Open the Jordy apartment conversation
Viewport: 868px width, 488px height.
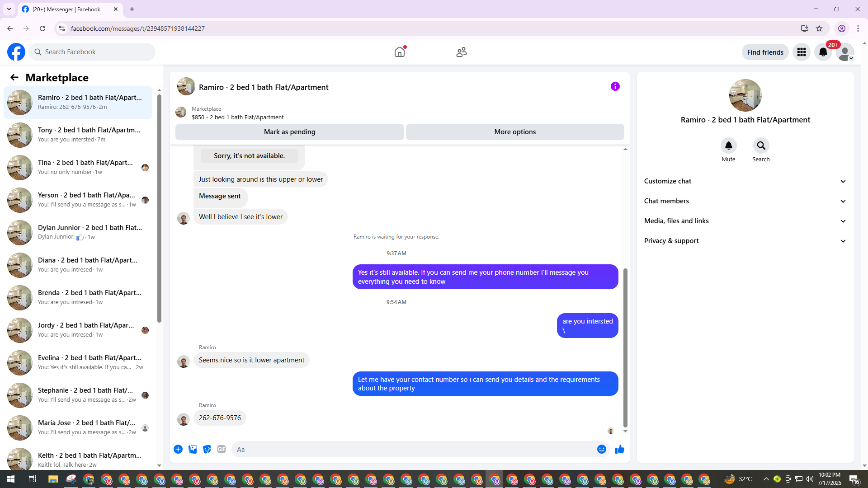[78, 330]
